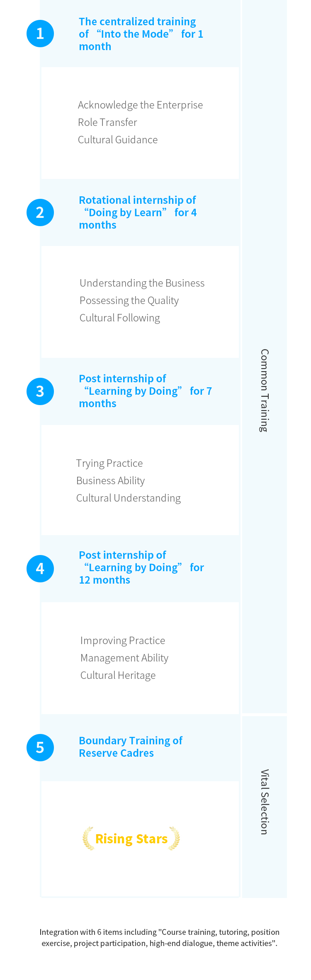Click the Business Ability item
This screenshot has width=311, height=980.
click(x=111, y=481)
